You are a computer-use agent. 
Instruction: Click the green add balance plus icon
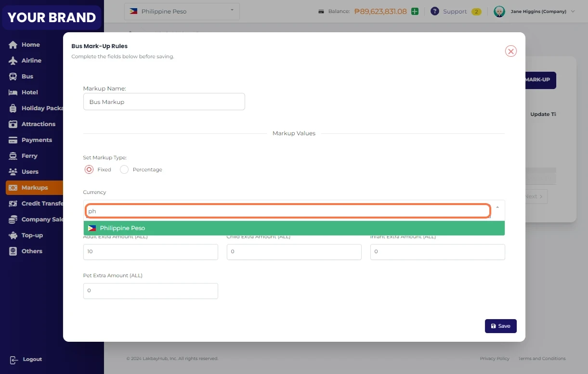415,12
